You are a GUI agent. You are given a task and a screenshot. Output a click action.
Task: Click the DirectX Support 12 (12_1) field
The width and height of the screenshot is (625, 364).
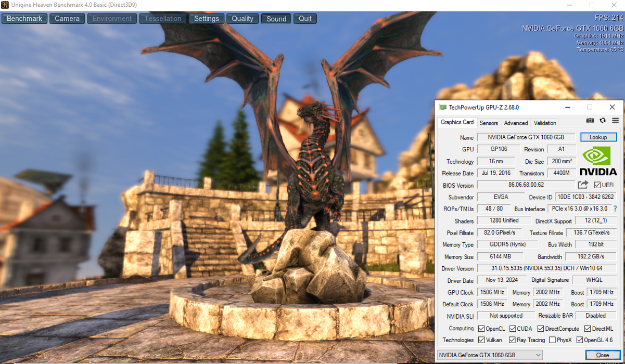pyautogui.click(x=596, y=220)
